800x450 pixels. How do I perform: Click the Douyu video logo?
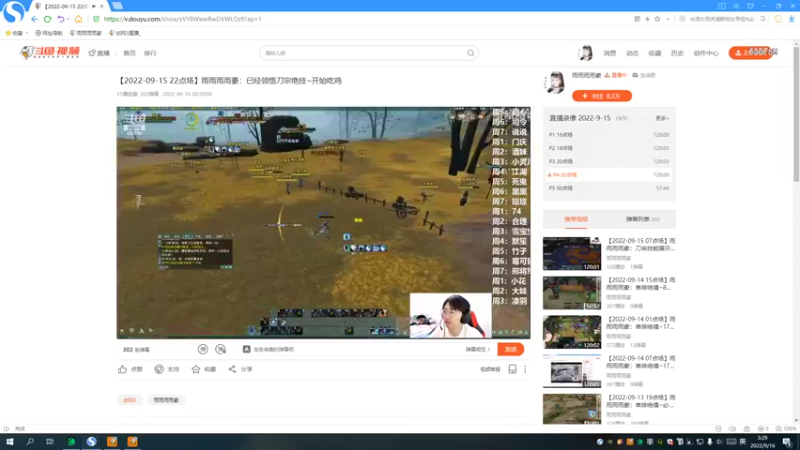coord(50,53)
